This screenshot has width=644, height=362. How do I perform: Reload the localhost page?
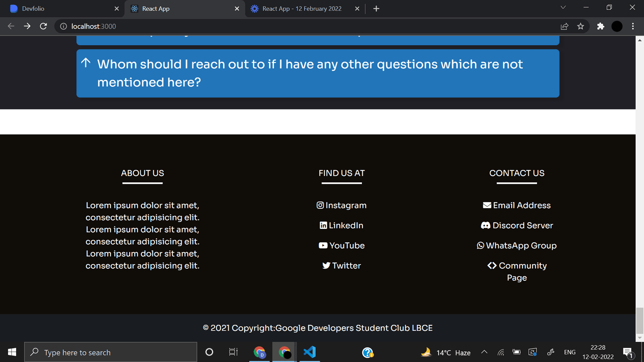[43, 26]
